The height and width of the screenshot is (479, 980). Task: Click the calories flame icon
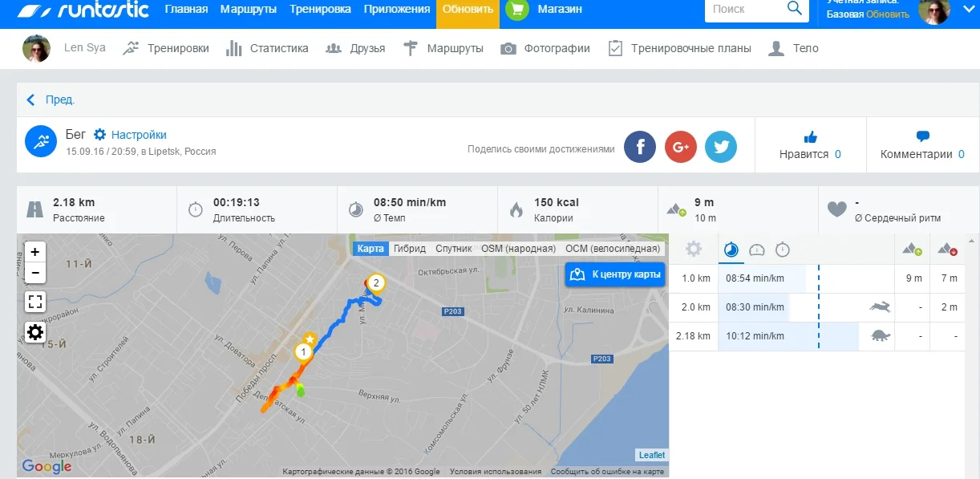(x=516, y=209)
